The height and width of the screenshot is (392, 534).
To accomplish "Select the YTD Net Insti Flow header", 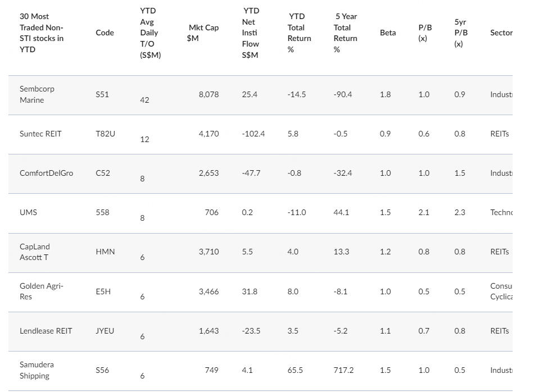I will pyautogui.click(x=250, y=33).
